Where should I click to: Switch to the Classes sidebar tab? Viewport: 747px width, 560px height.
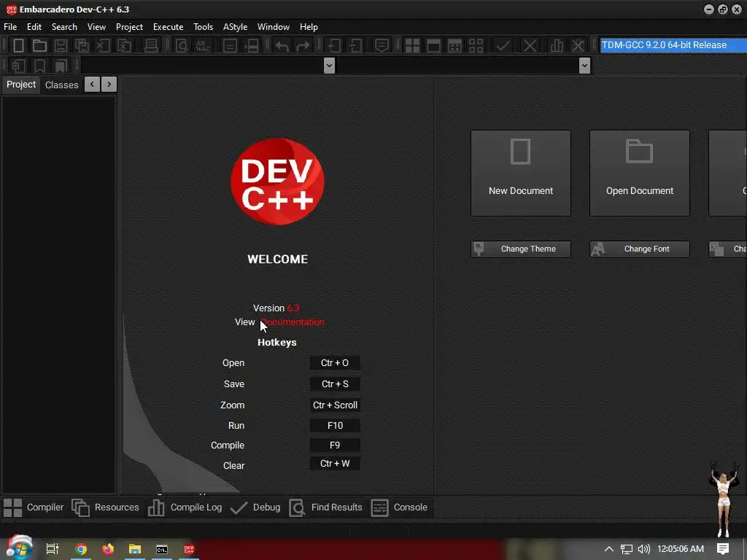click(x=61, y=85)
